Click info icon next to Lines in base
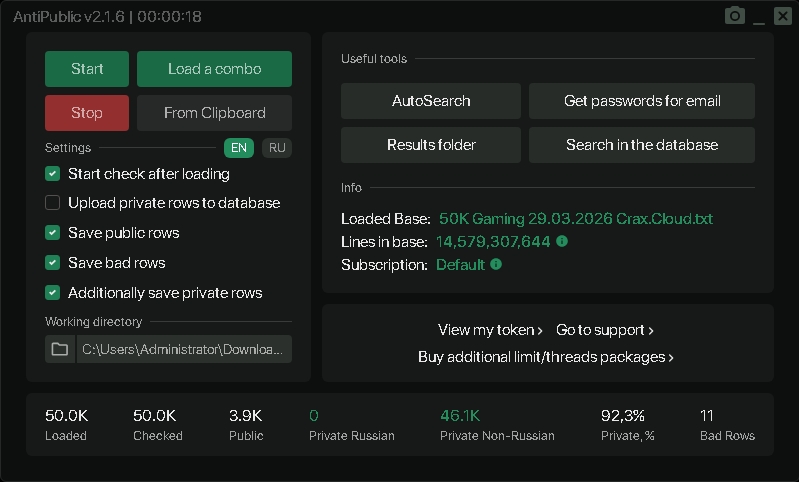Image resolution: width=799 pixels, height=482 pixels. [562, 242]
